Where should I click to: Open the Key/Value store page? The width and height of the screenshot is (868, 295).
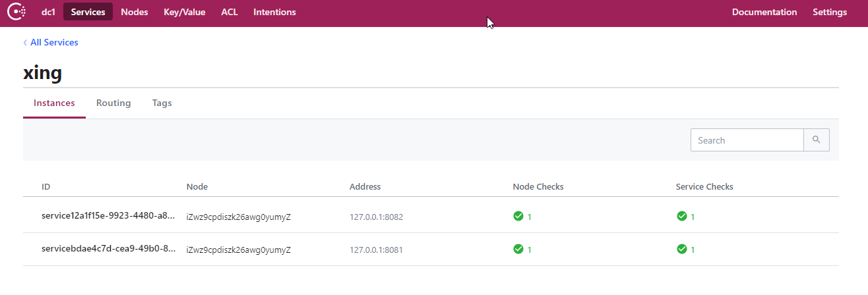tap(184, 12)
